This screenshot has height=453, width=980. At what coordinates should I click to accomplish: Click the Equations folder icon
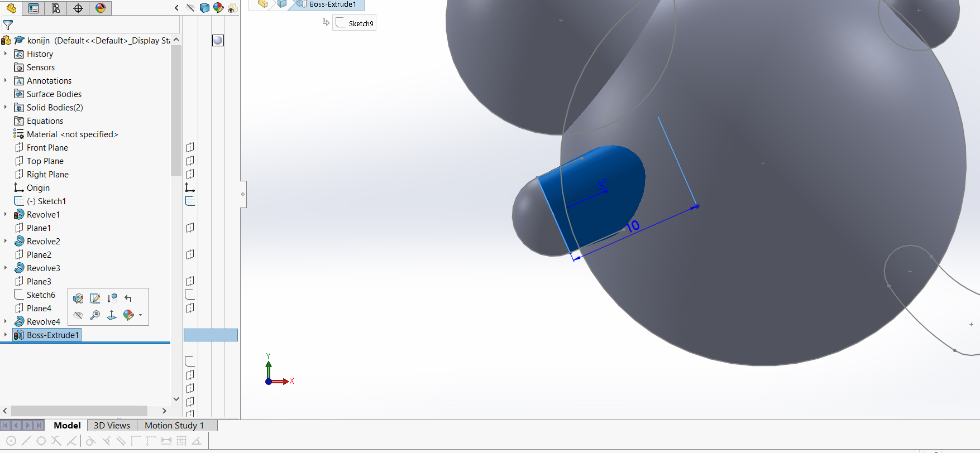[x=19, y=121]
